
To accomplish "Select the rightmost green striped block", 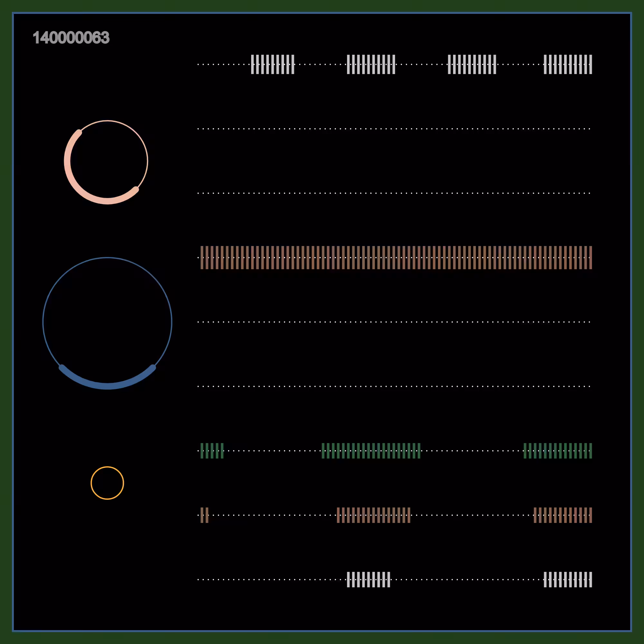I will [558, 451].
